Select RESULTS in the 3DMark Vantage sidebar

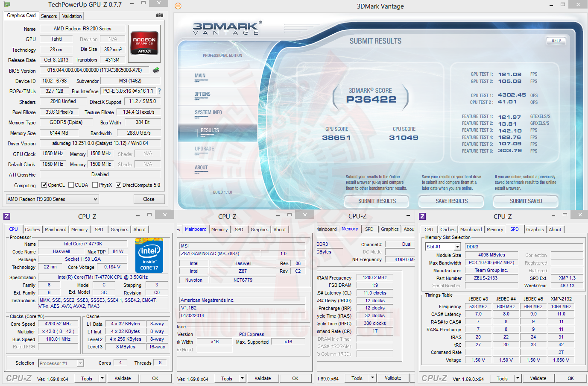[x=218, y=133]
